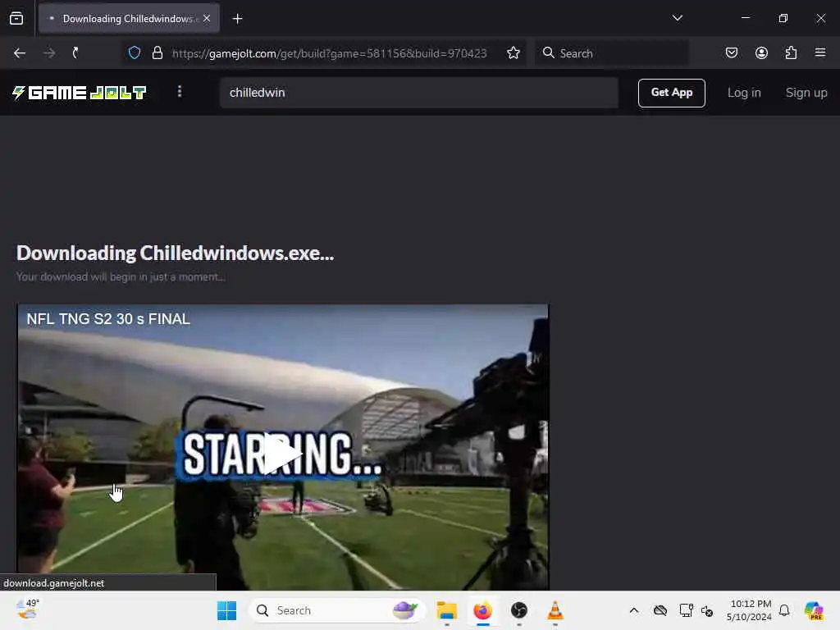Click the Windows taskbar Search box

pos(336,610)
